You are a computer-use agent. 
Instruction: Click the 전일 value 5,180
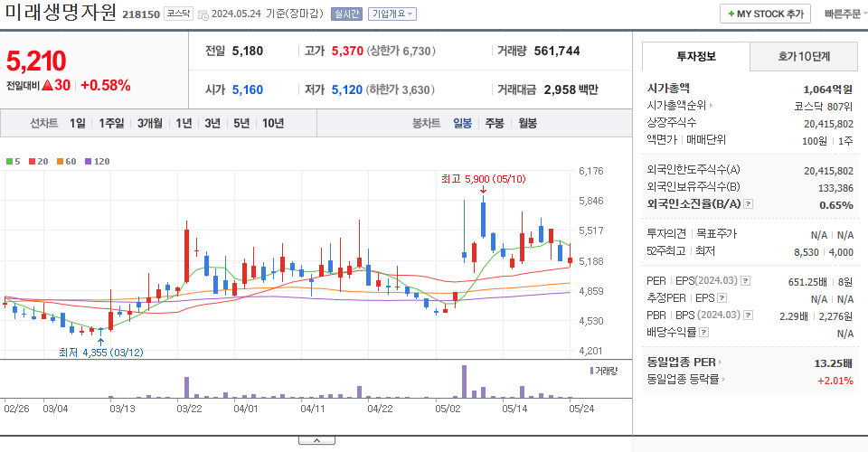(x=248, y=51)
